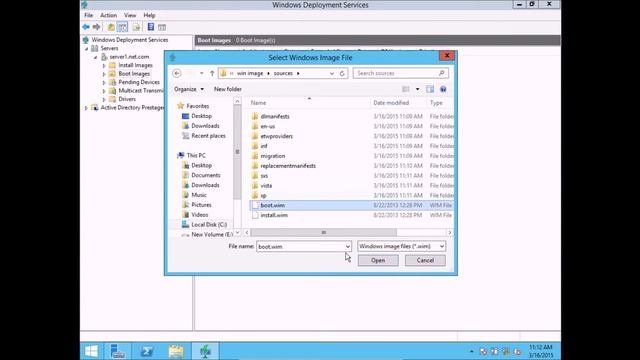Viewport: 640px width, 360px height.
Task: Close the Select Windows Image File dialog
Action: [447, 56]
